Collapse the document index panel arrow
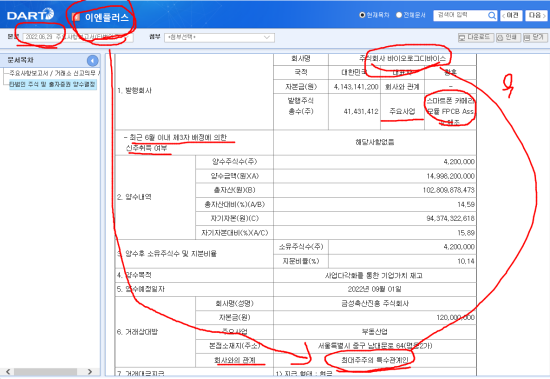 pos(93,61)
